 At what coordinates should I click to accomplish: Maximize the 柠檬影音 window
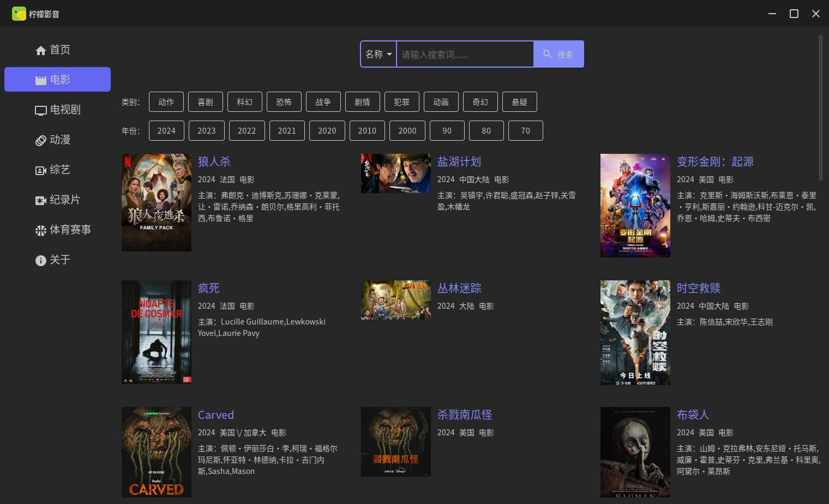coord(794,14)
